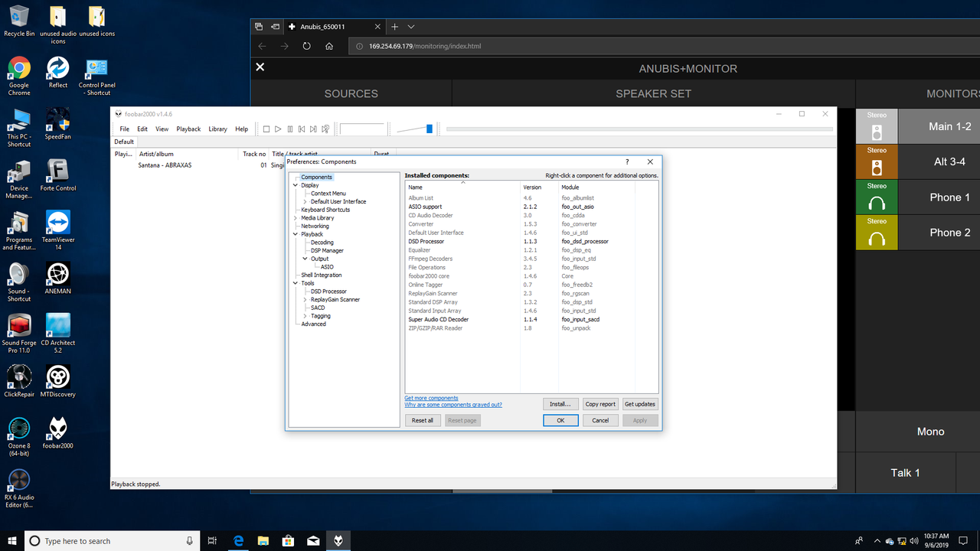
Task: Select the Super Audio CD Decoder component
Action: point(531,319)
